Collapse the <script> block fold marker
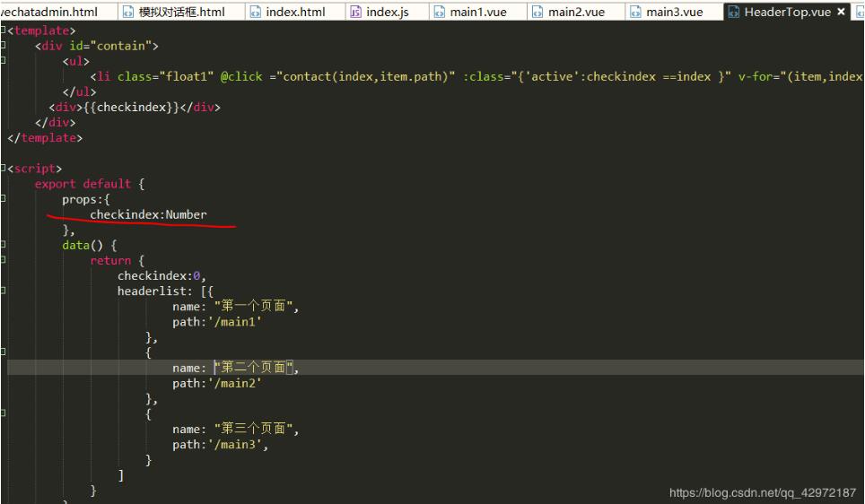This screenshot has width=865, height=504. (x=3, y=168)
